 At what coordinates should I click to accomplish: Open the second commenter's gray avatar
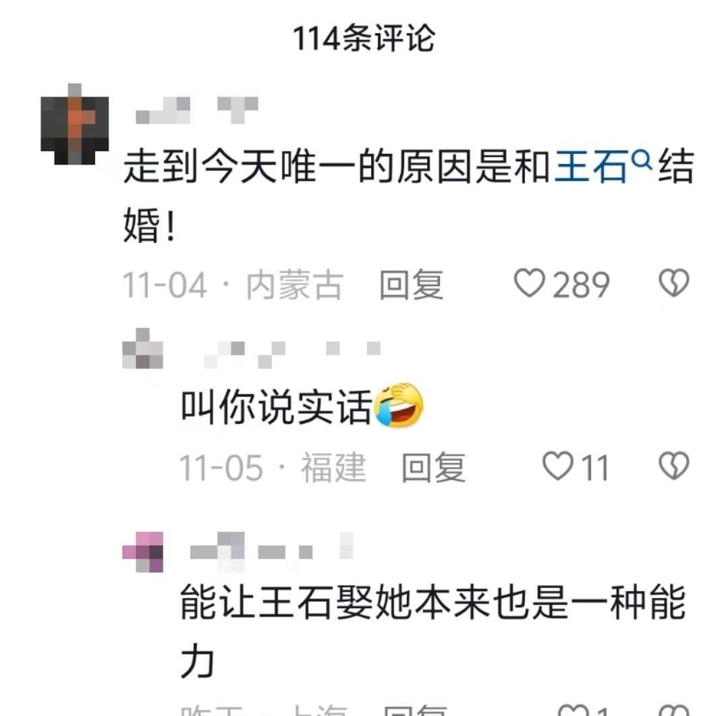tap(142, 348)
